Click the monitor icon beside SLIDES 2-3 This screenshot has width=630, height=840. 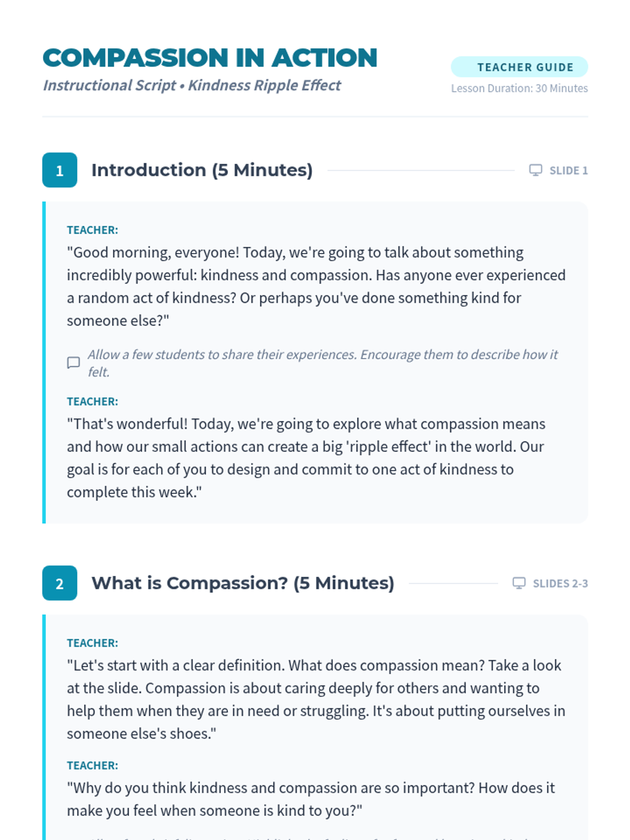519,583
